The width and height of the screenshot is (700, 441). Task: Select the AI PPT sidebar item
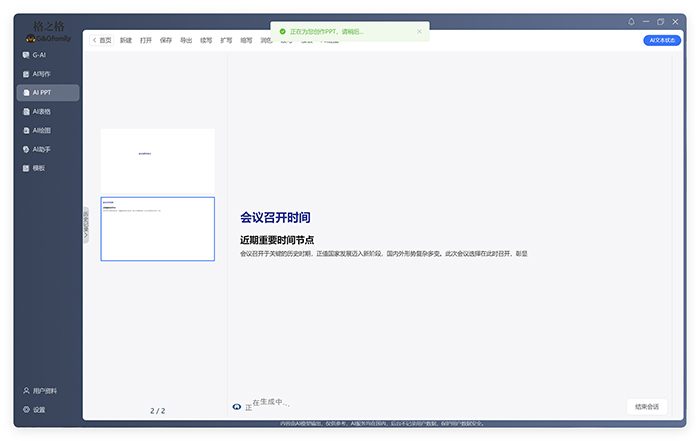click(41, 93)
